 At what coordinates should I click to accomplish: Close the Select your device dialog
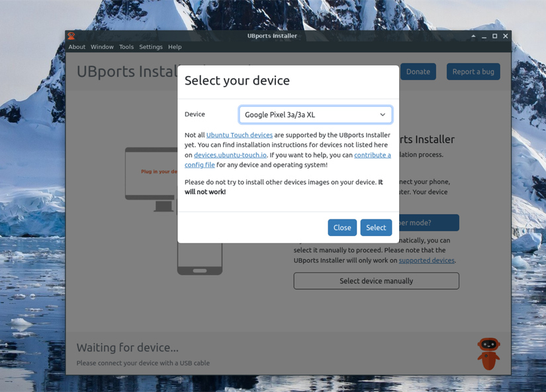pos(342,227)
